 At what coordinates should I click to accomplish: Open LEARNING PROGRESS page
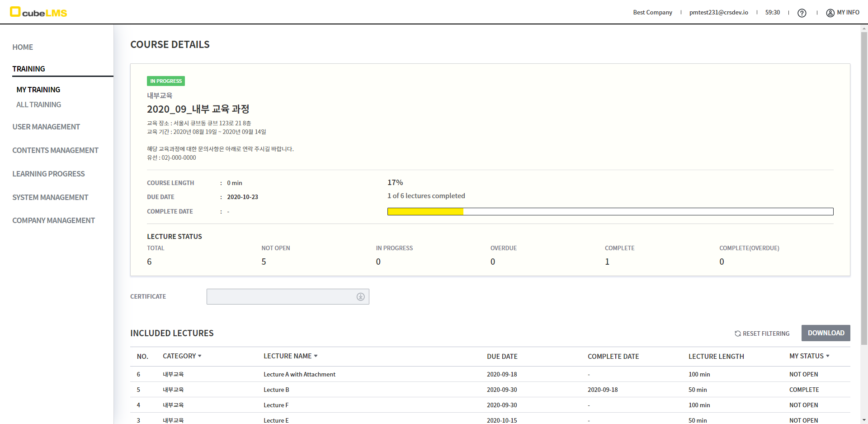48,174
